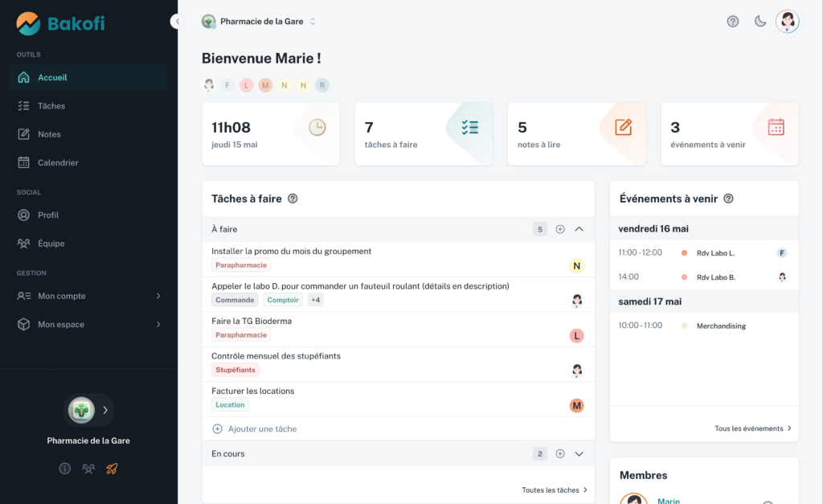Click the Toutes les tâches link
Viewport: 823px width, 504px height.
click(x=555, y=490)
